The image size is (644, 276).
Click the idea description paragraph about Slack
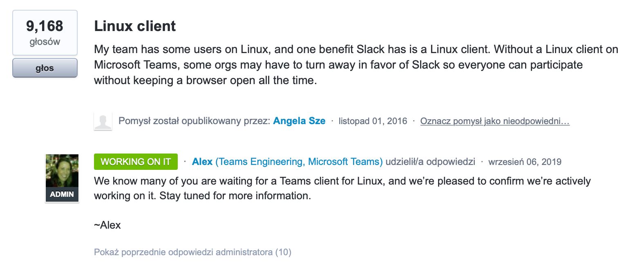pyautogui.click(x=356, y=65)
